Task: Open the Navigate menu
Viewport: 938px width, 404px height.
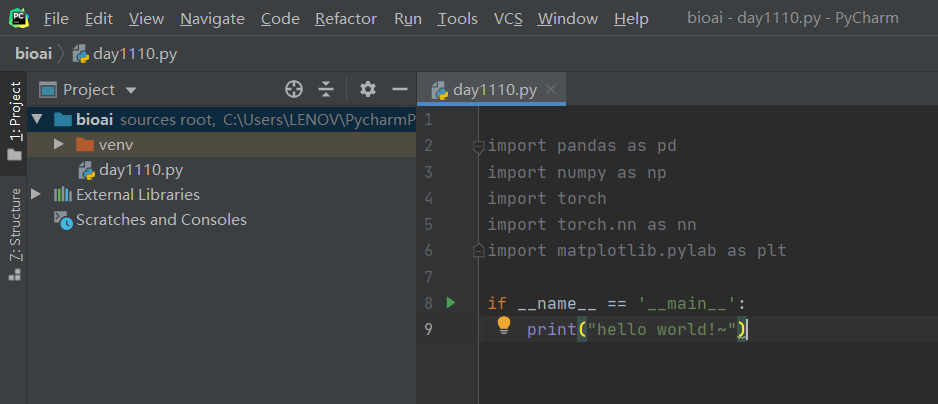Action: click(212, 19)
